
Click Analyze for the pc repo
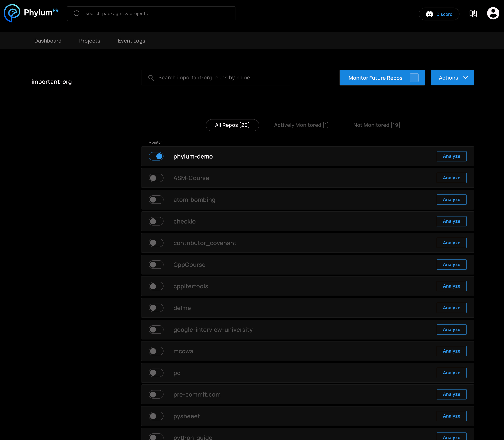(x=452, y=373)
